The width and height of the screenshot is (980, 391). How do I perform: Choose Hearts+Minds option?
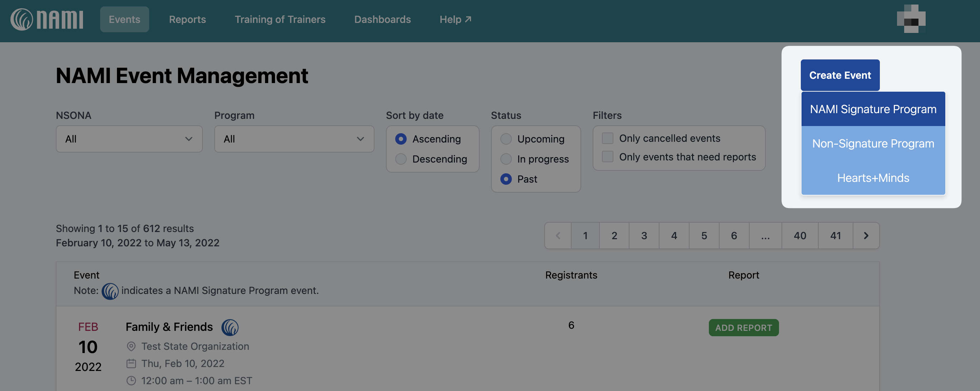(x=873, y=178)
